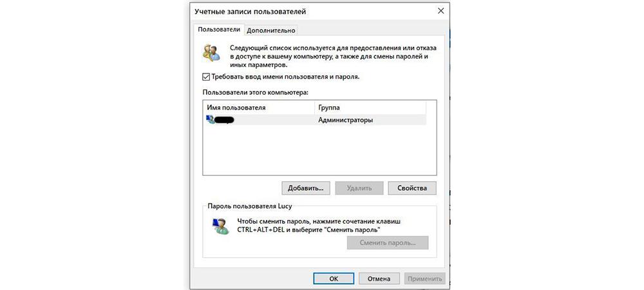Click the Сменить пароль... button

click(388, 243)
